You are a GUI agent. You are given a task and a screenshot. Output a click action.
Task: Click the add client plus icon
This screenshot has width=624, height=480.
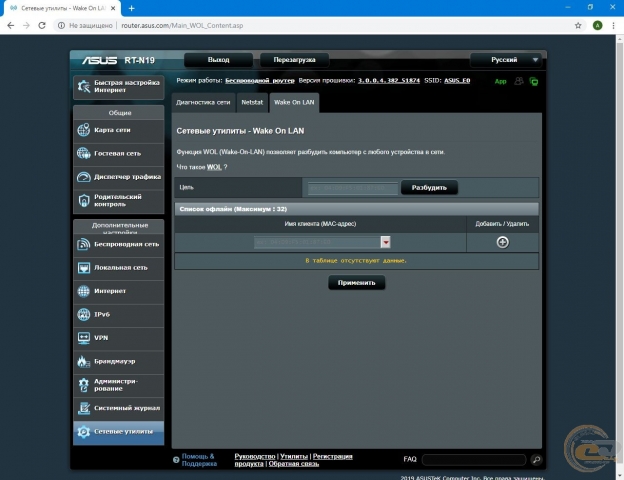click(502, 242)
